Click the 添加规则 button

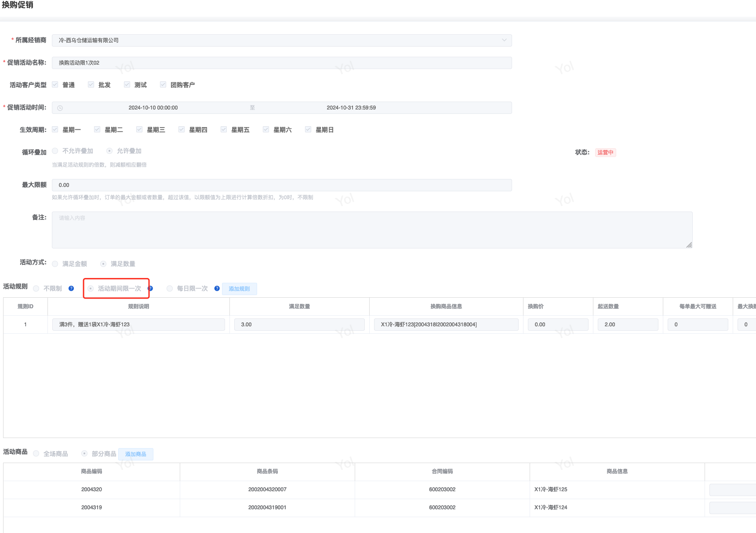pos(239,289)
